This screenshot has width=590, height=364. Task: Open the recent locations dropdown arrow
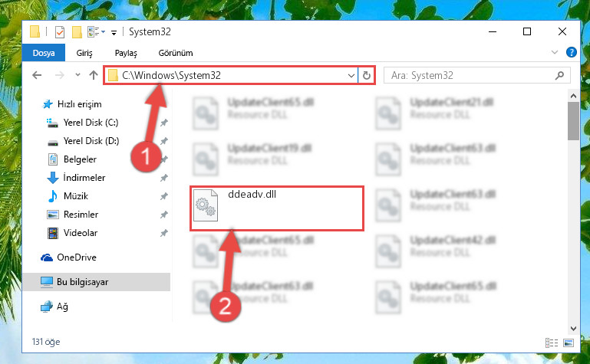77,75
